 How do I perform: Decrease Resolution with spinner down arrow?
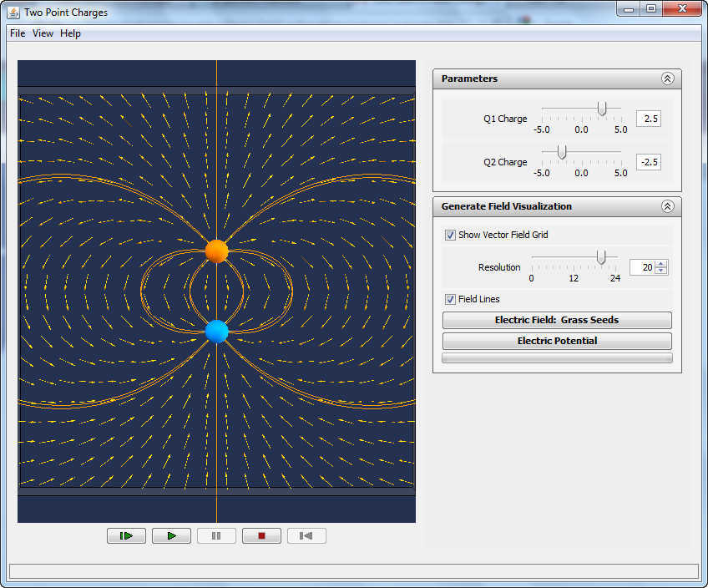pos(661,271)
